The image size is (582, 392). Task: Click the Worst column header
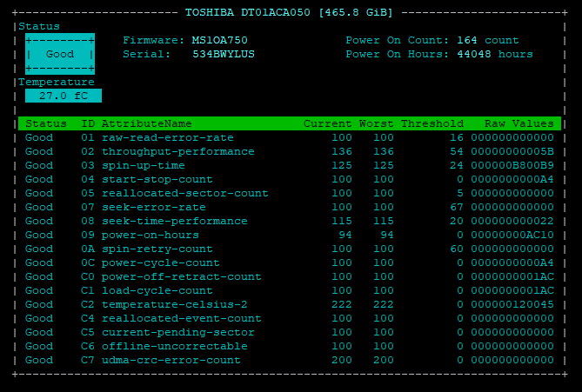tap(376, 123)
